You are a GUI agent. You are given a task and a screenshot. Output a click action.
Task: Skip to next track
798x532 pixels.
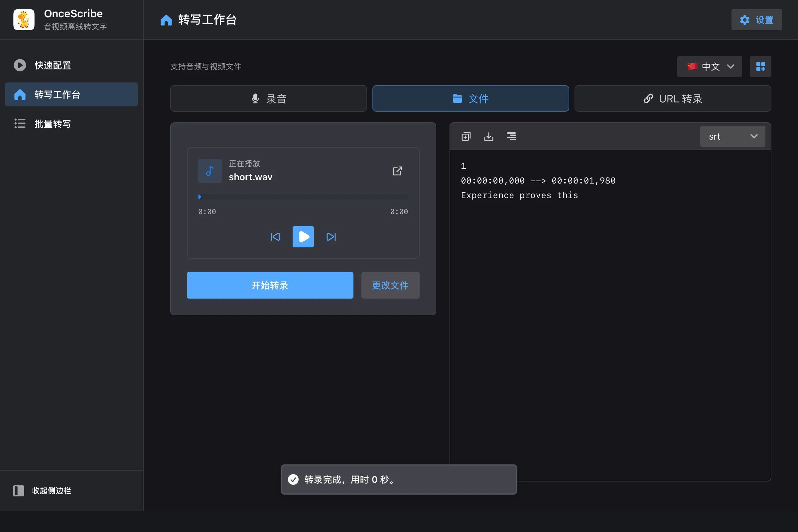(331, 237)
